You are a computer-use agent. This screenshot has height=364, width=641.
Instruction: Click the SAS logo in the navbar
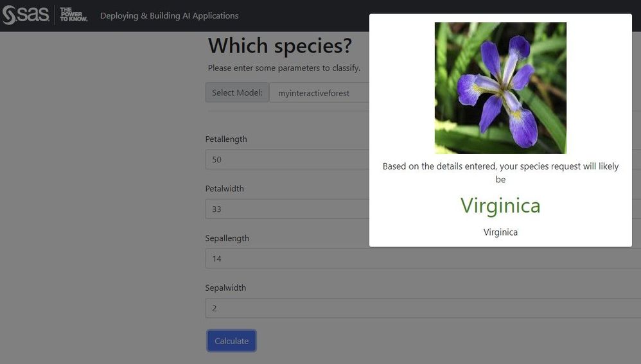coord(26,15)
